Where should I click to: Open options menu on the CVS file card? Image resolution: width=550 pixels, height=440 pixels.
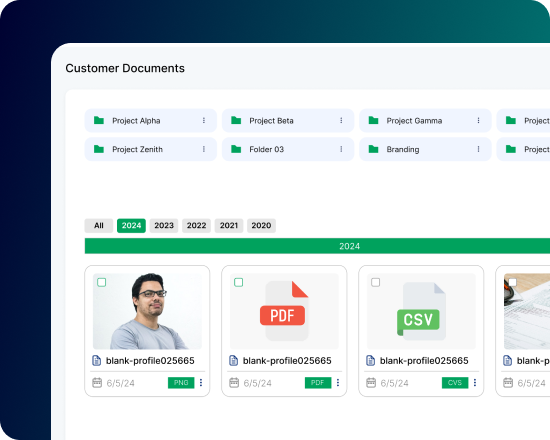[475, 382]
